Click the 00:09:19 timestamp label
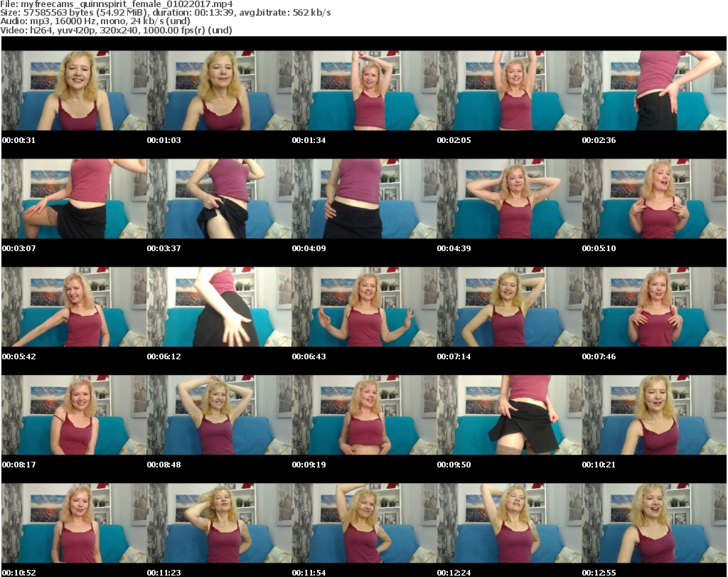The width and height of the screenshot is (728, 577). [309, 465]
